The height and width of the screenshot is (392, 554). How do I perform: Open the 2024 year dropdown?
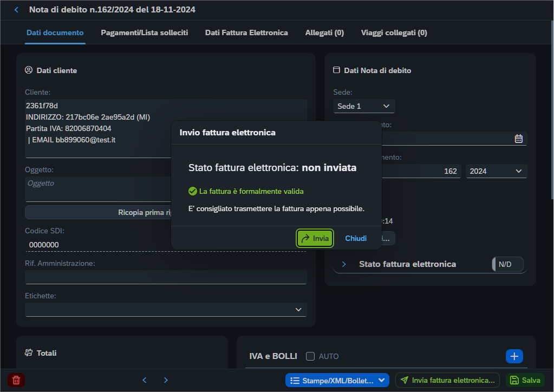496,171
